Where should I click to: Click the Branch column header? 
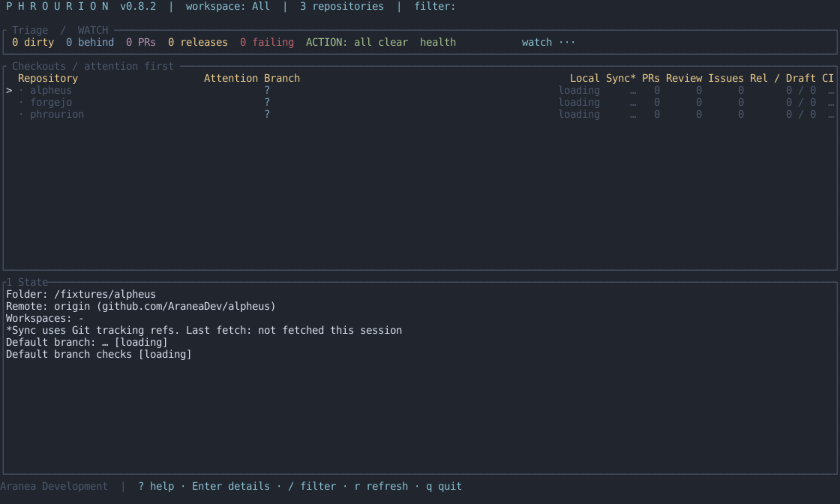coord(282,78)
